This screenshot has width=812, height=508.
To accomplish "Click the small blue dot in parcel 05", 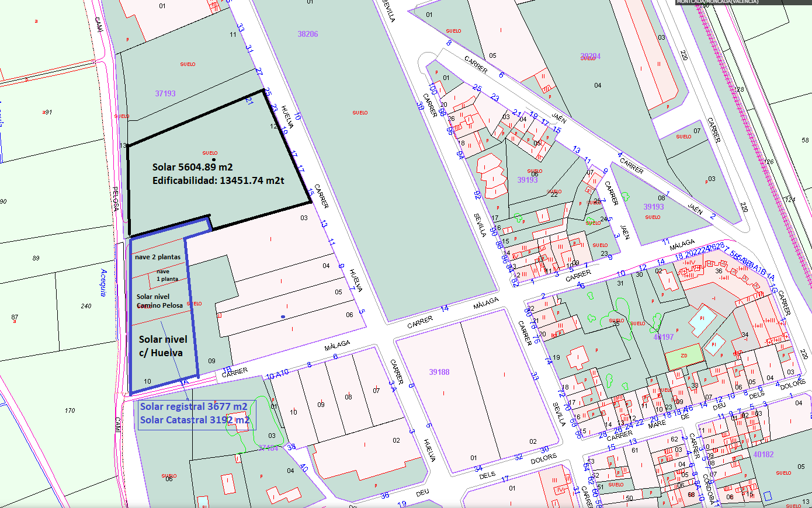I will point(283,317).
